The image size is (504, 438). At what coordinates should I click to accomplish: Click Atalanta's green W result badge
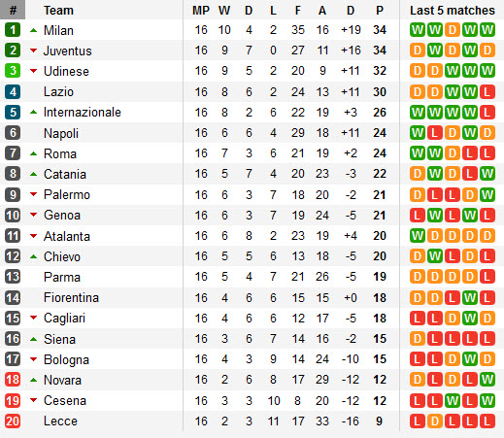[418, 236]
